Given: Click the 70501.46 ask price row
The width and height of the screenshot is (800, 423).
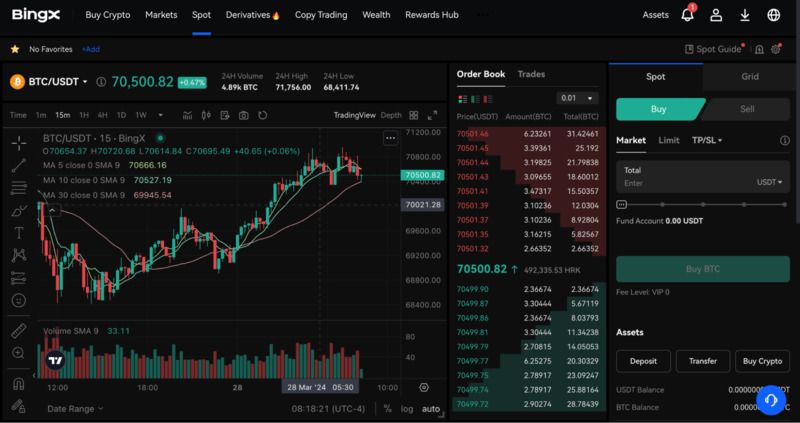Looking at the screenshot, I should tap(529, 134).
